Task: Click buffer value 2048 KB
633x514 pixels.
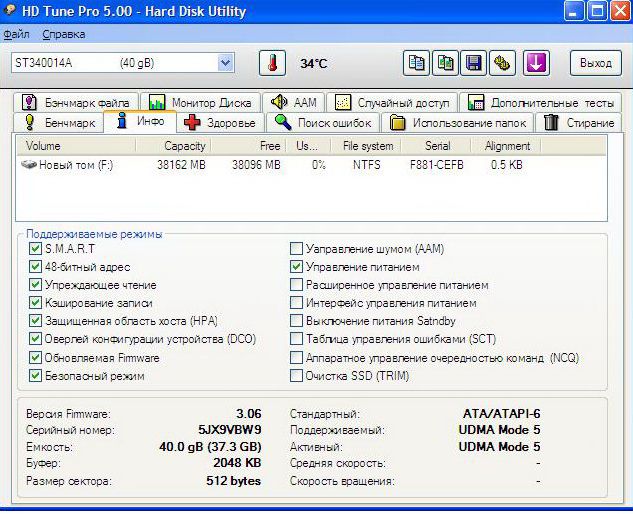Action: tap(237, 463)
